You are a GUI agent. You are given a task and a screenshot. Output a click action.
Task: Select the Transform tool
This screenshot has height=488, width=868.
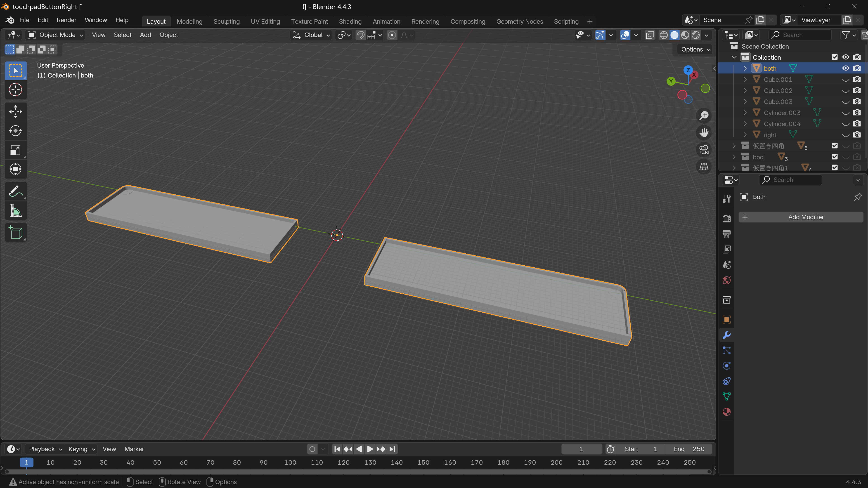16,169
